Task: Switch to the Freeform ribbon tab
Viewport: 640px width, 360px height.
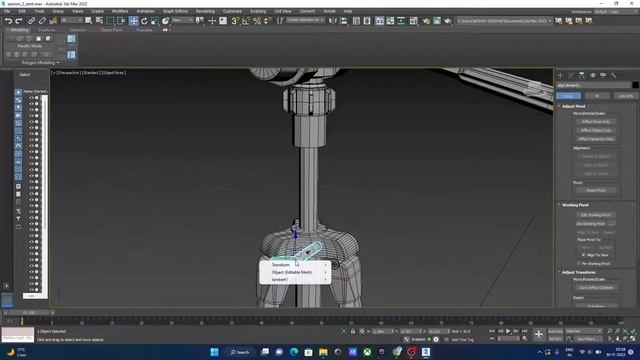Action: [47, 30]
